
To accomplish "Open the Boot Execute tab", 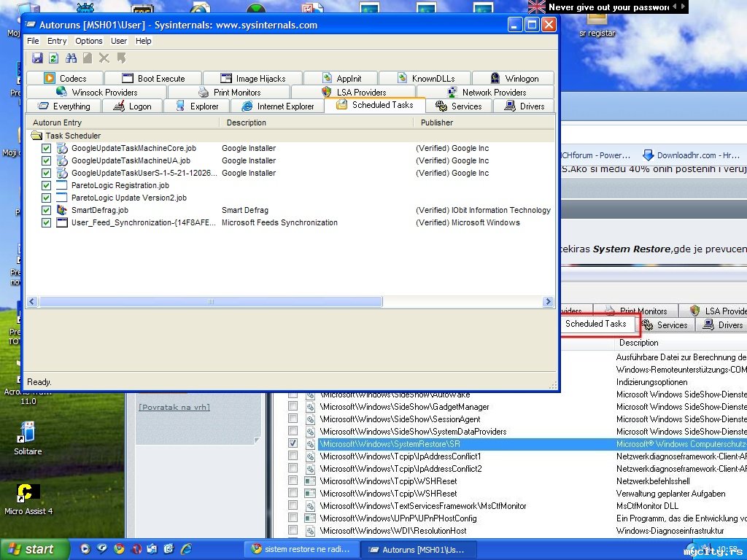I will pyautogui.click(x=153, y=78).
